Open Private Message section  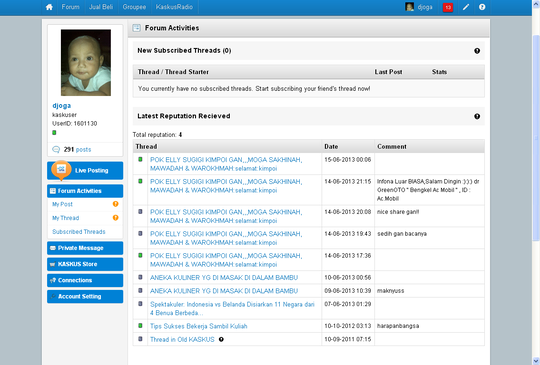coord(85,248)
